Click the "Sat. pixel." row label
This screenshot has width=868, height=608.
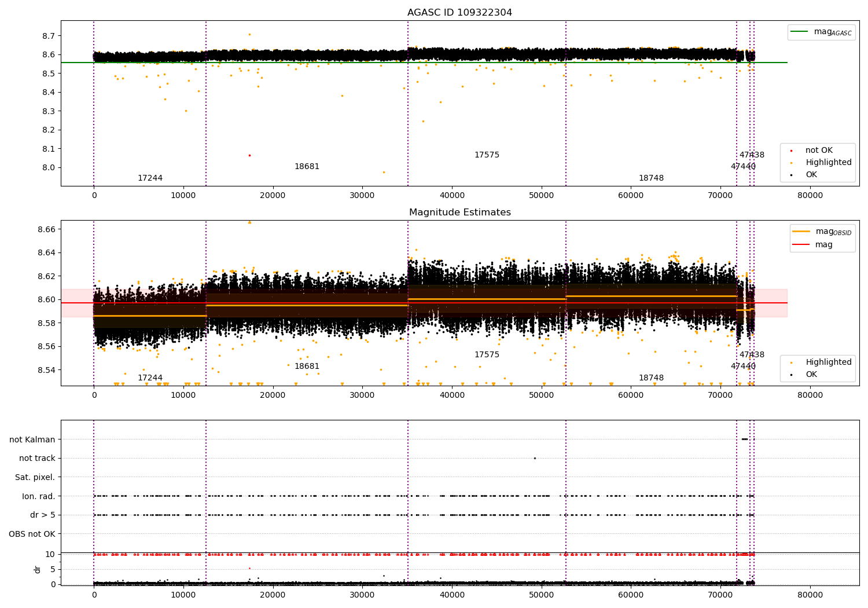point(35,477)
